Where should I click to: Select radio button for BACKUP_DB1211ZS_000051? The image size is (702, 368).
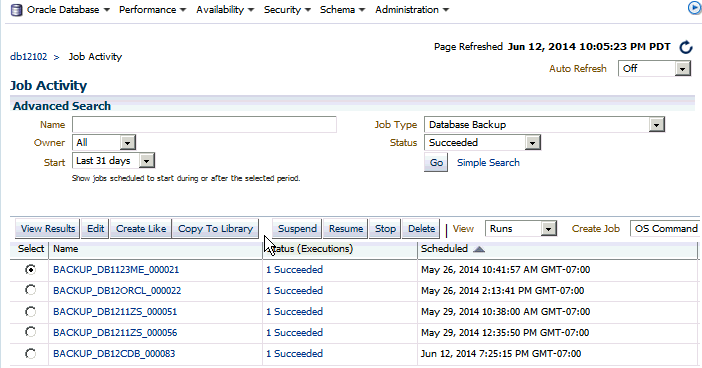click(30, 312)
